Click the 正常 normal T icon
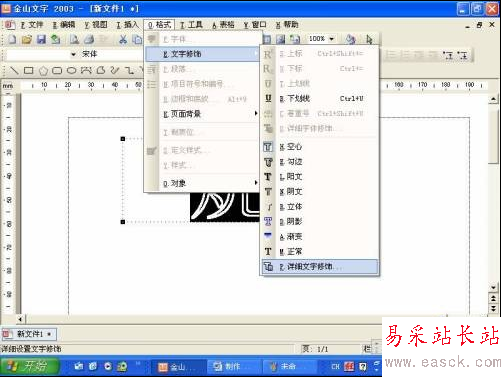Image resolution: width=502 pixels, height=377 pixels. (x=268, y=251)
